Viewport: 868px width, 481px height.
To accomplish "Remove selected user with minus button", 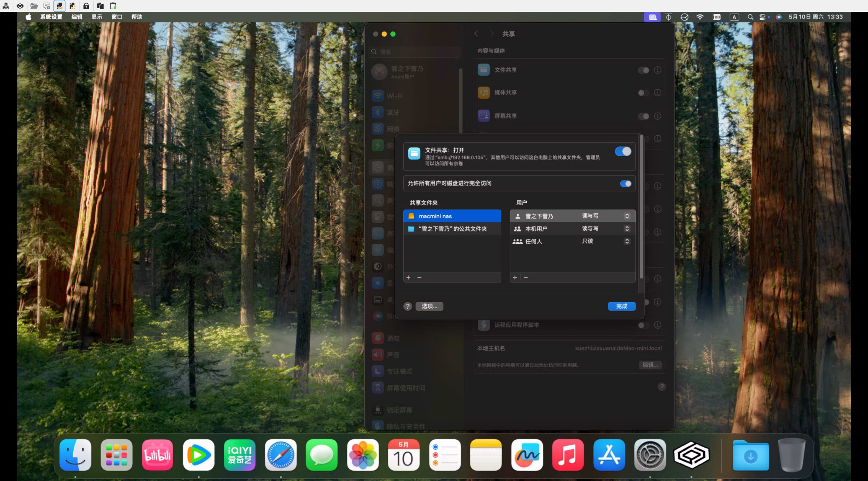I will 526,277.
